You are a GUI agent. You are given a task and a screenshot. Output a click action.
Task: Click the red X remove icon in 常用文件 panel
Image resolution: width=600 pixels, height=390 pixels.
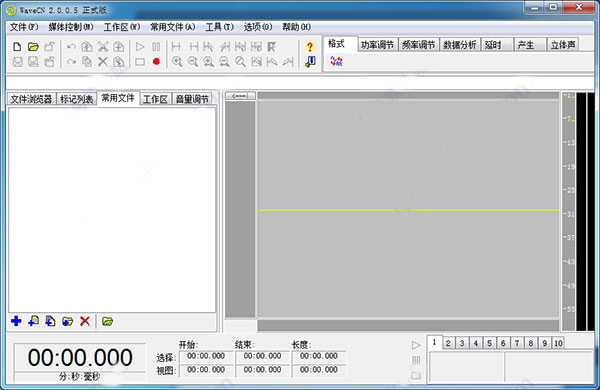(85, 321)
